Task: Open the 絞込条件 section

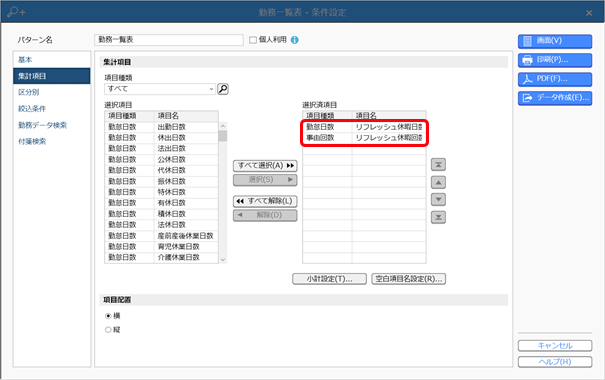Action: pyautogui.click(x=52, y=109)
